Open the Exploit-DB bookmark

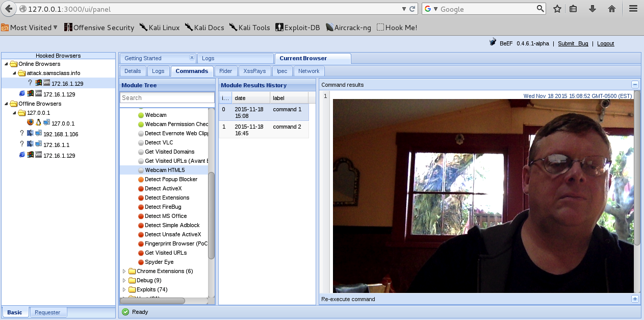coord(297,28)
